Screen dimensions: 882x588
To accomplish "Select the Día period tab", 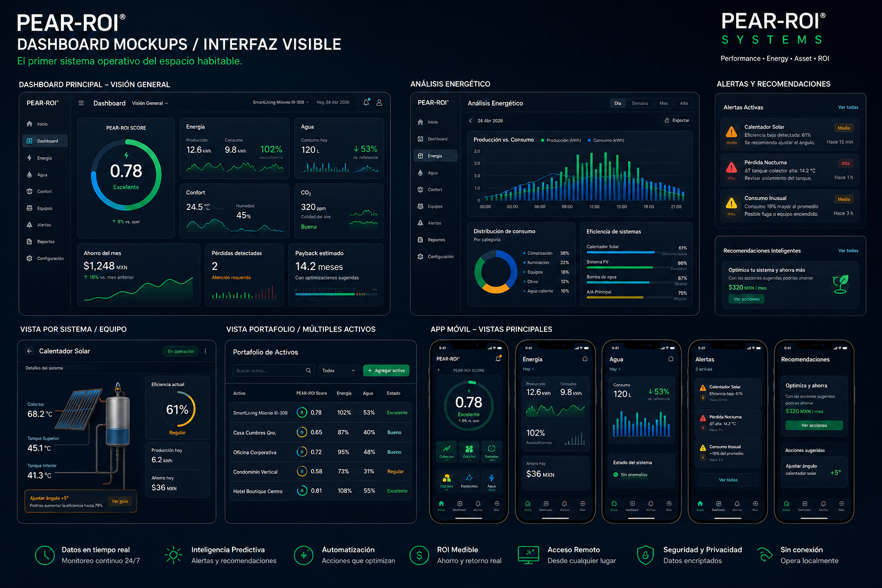I will point(618,103).
